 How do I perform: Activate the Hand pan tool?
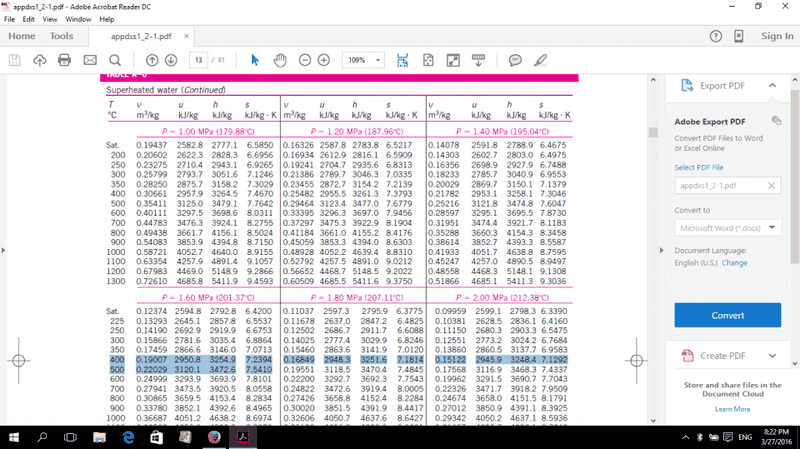280,60
